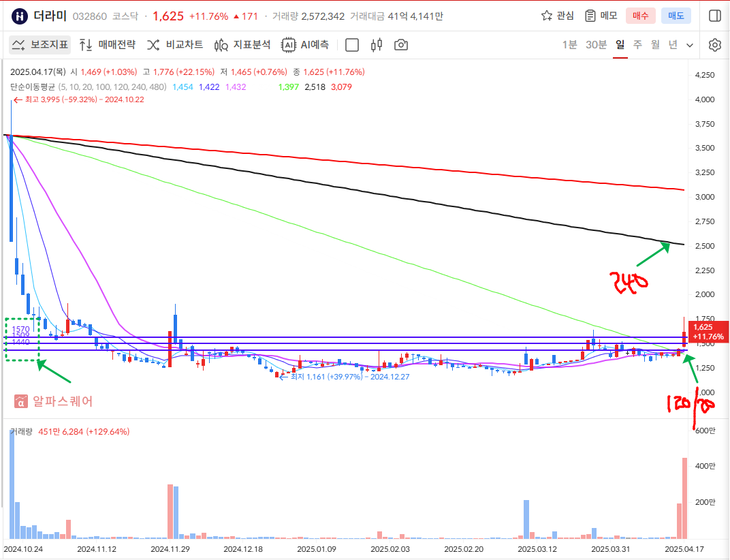Add stock to 관심 watchlist star
Viewport: 730px width, 560px height.
coord(547,16)
